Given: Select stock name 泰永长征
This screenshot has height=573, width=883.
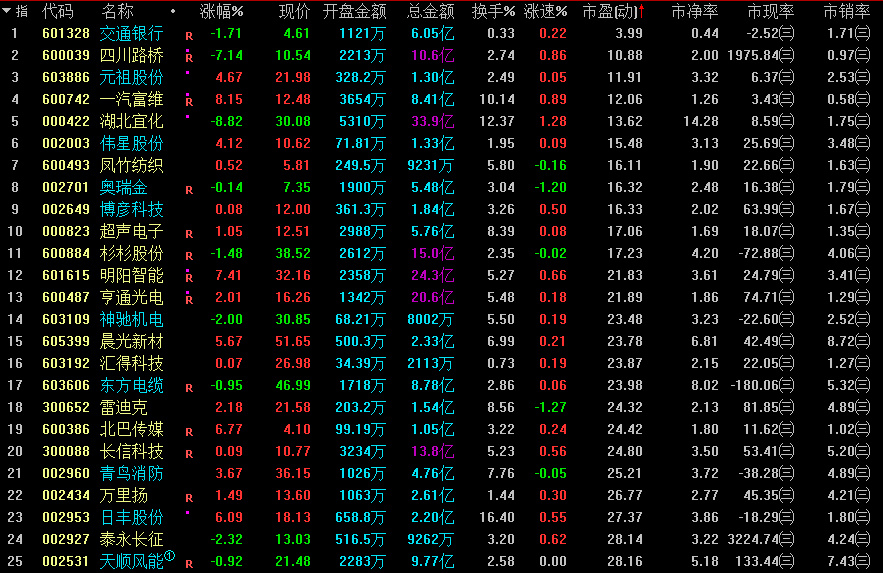Looking at the screenshot, I should tap(131, 539).
